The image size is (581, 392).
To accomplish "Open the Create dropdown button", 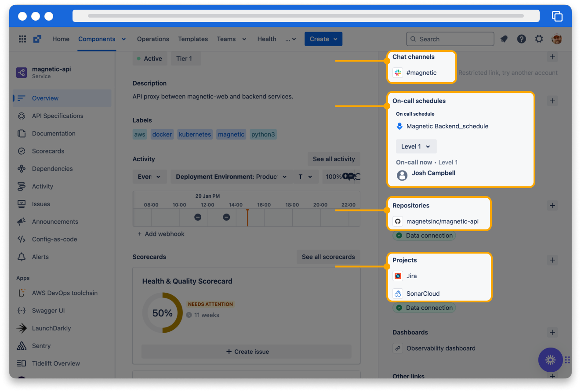I will 323,39.
